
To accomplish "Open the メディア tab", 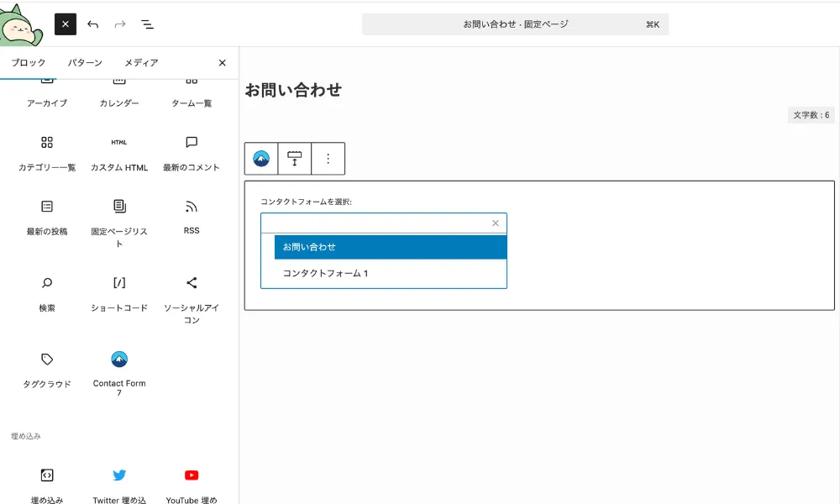I will [x=139, y=62].
